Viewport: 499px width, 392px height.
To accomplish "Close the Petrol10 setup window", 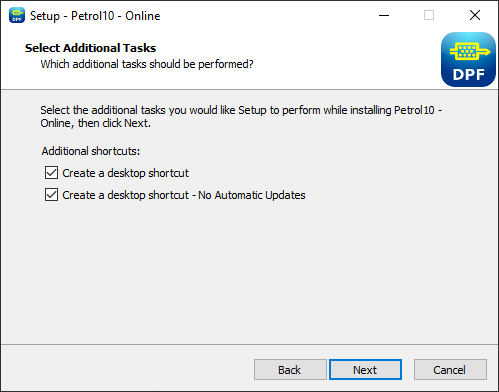I will click(x=475, y=15).
